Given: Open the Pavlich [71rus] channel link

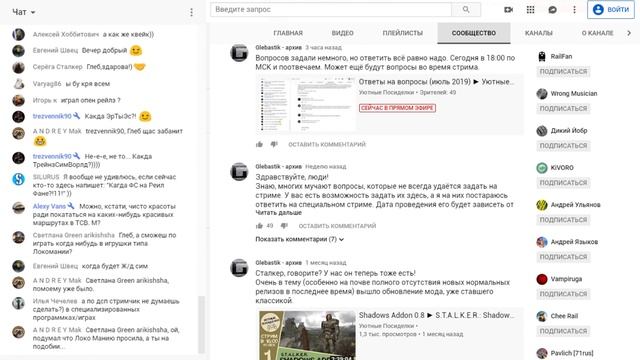Looking at the screenshot, I should pos(572,353).
